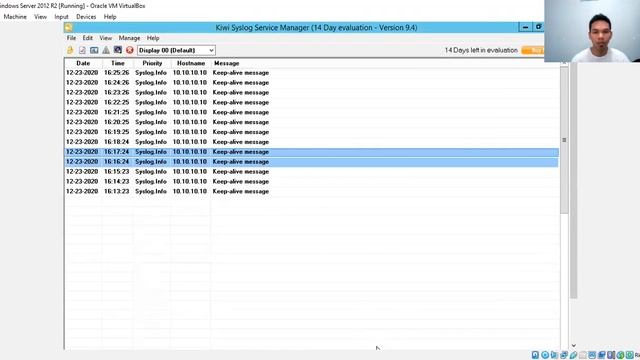Viewport: 640px width, 360px height.
Task: Select the log row with time 16:19:25
Action: coord(312,132)
